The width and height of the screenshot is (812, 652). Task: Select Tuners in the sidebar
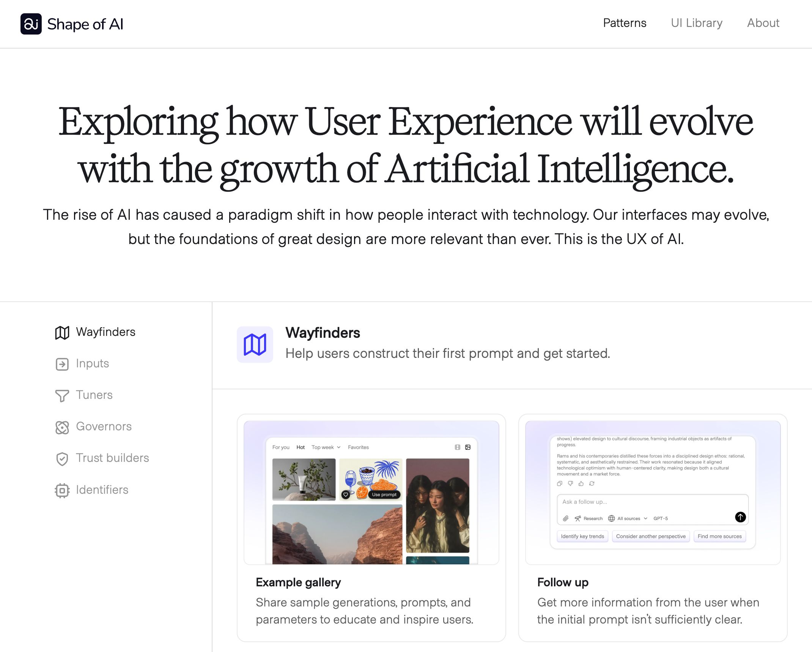click(94, 395)
